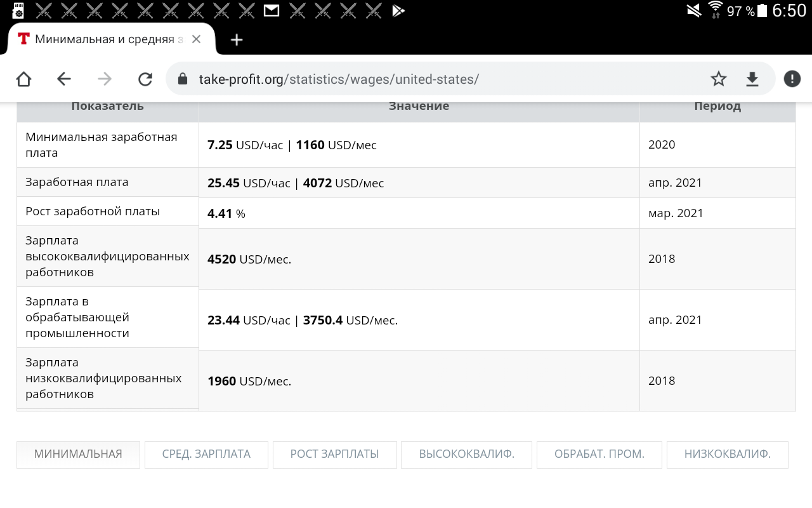This screenshot has width=812, height=508.
Task: Show the ОБРАБАТ. ПРОМ. tab
Action: [599, 454]
